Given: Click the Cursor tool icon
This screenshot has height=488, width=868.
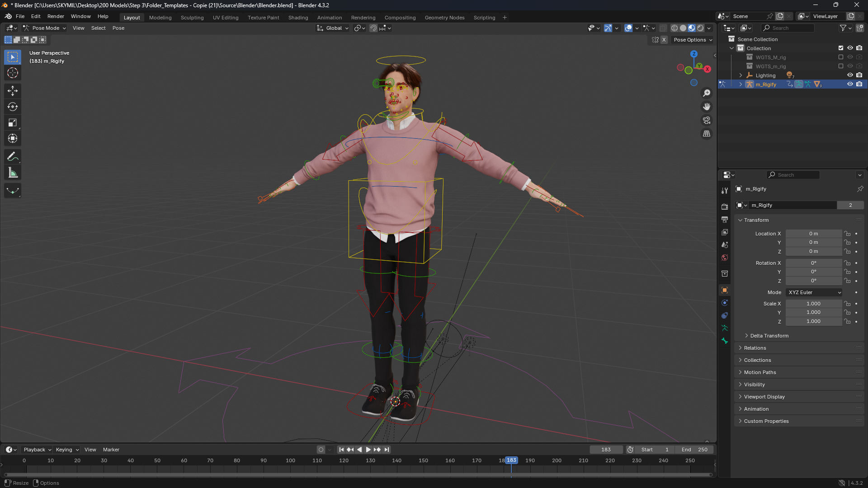Looking at the screenshot, I should 13,73.
